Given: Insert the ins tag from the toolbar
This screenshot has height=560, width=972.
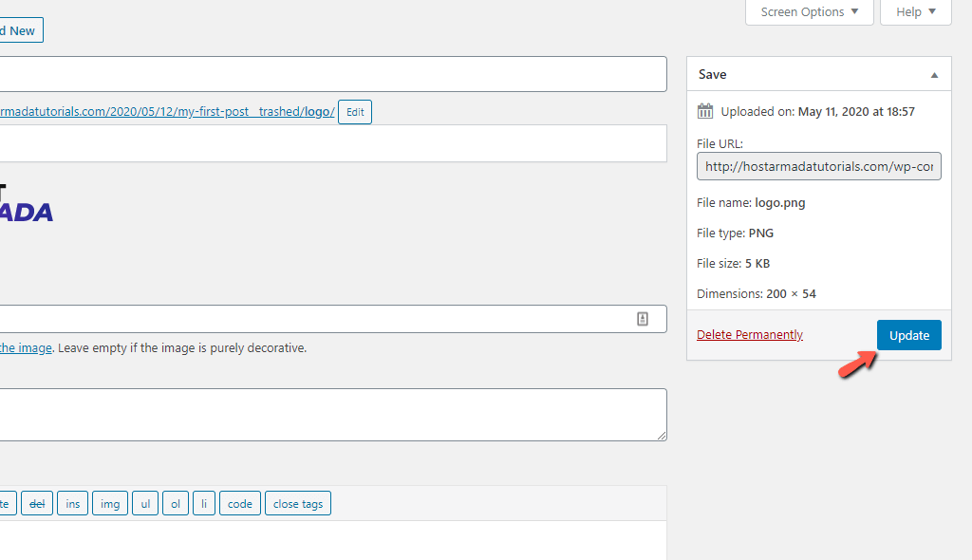Looking at the screenshot, I should [72, 504].
